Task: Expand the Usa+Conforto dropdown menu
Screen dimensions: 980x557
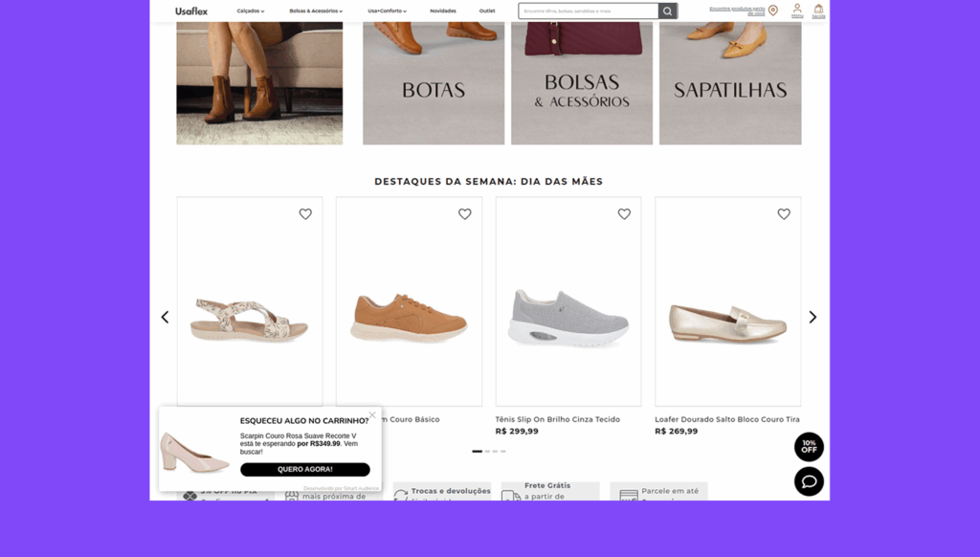Action: coord(387,11)
